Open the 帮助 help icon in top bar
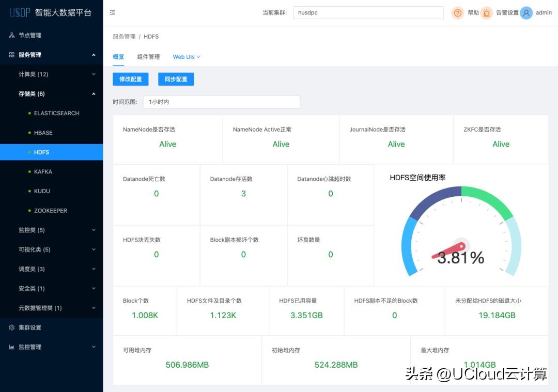Viewport: 558px width, 392px height. pos(457,13)
